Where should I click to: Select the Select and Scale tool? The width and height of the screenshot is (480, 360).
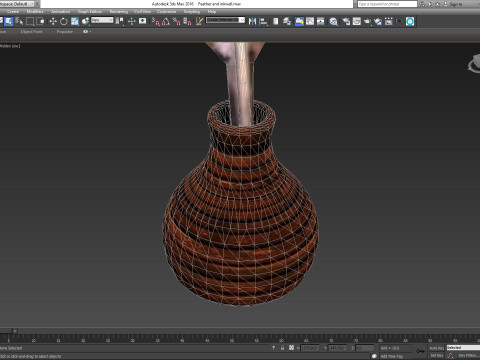coord(75,21)
